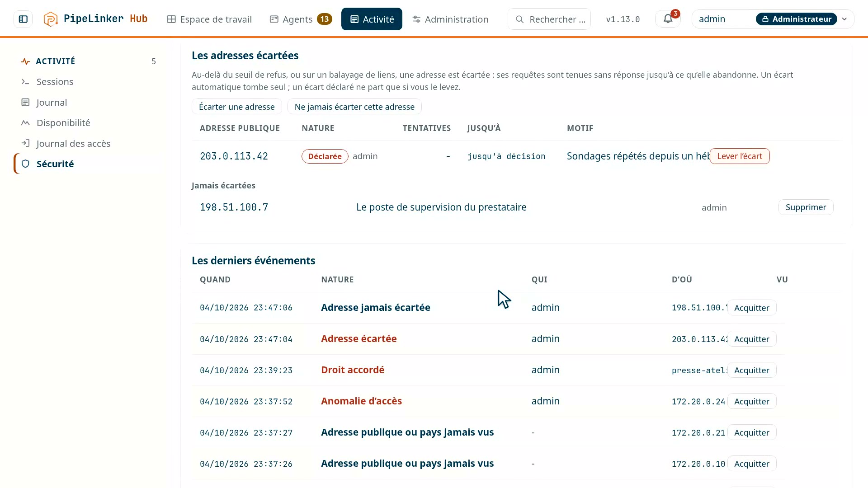Click the Disponibilité chart icon

tap(25, 123)
